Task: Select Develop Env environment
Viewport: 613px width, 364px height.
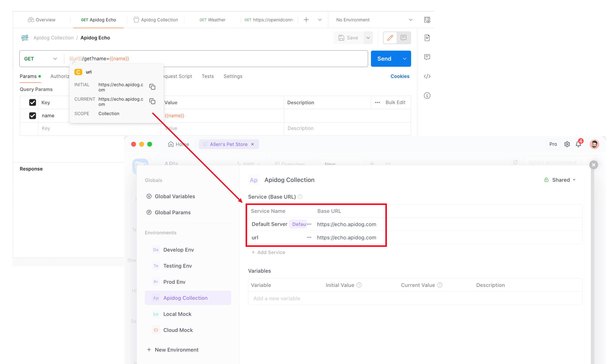Action: [x=188, y=250]
